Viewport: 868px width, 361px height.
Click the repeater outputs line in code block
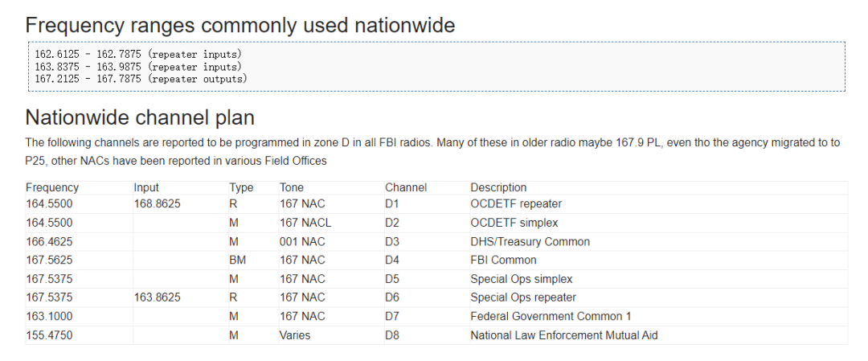click(141, 79)
